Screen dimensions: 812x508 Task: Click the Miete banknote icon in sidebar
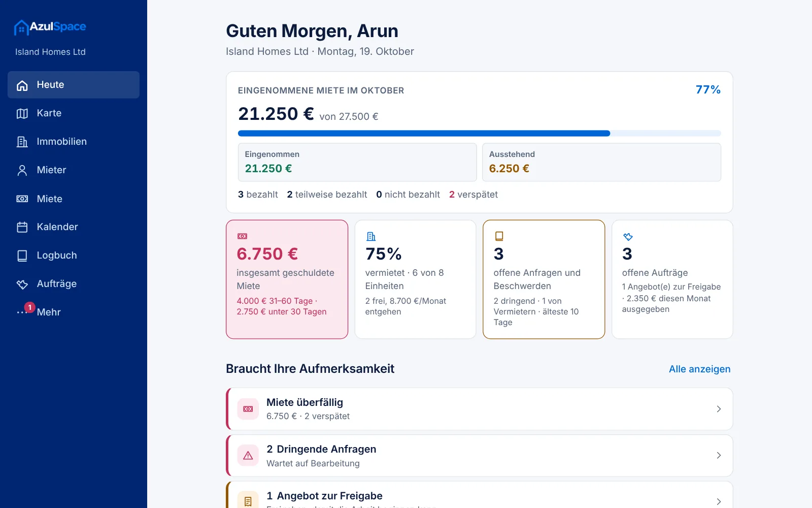(x=22, y=199)
